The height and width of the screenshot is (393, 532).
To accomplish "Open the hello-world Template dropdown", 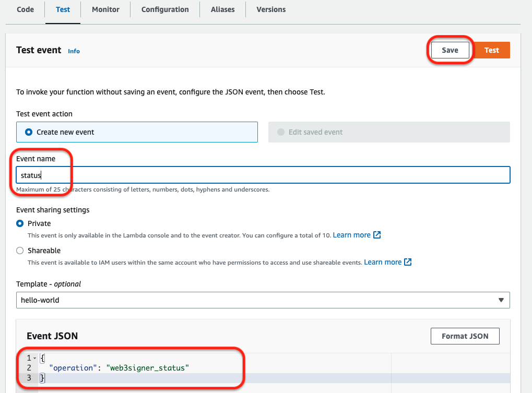I will point(263,300).
